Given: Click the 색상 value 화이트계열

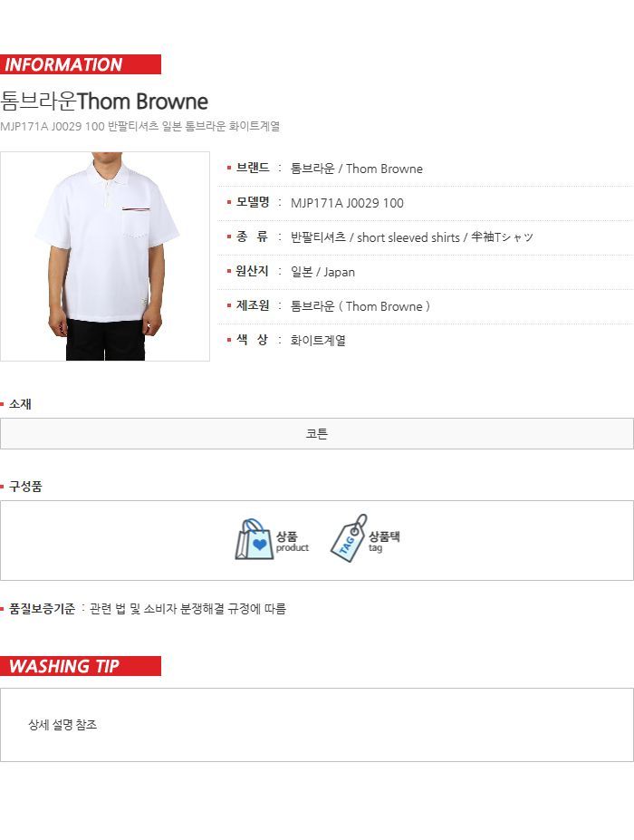Looking at the screenshot, I should click(x=318, y=341).
